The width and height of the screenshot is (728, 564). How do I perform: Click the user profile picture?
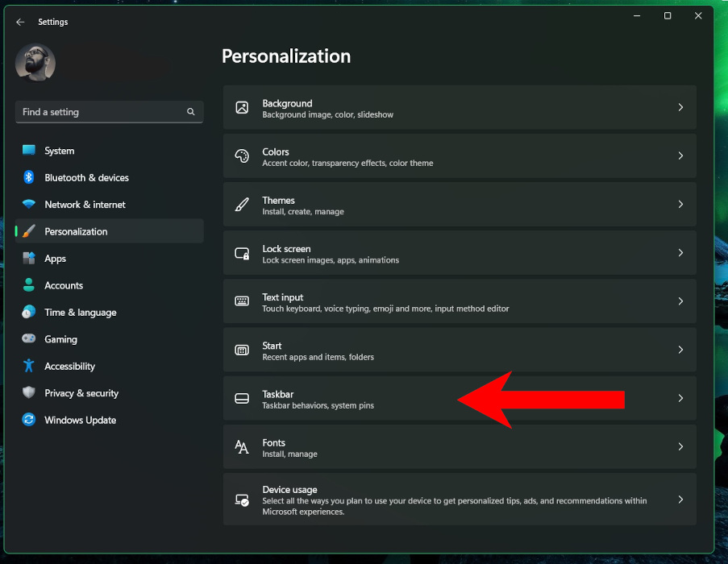click(x=35, y=62)
